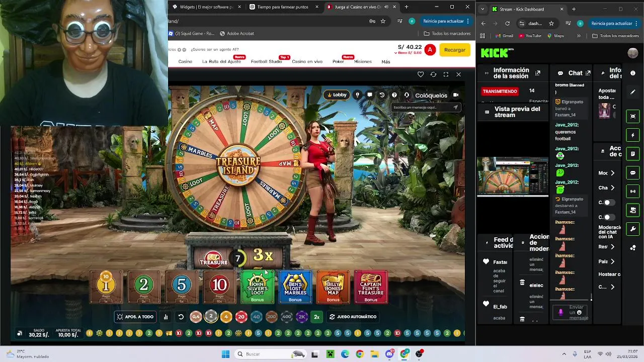Open the Casino en vivo menu item
This screenshot has height=362, width=644.
pyautogui.click(x=307, y=62)
